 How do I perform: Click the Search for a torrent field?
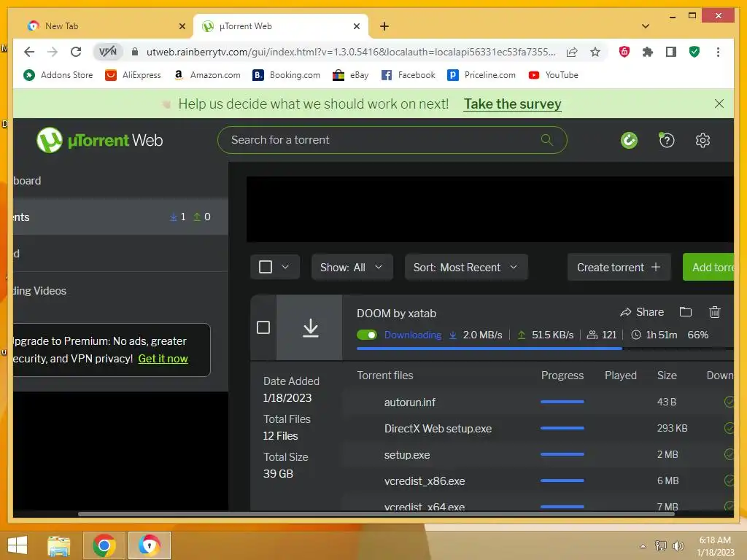[392, 139]
